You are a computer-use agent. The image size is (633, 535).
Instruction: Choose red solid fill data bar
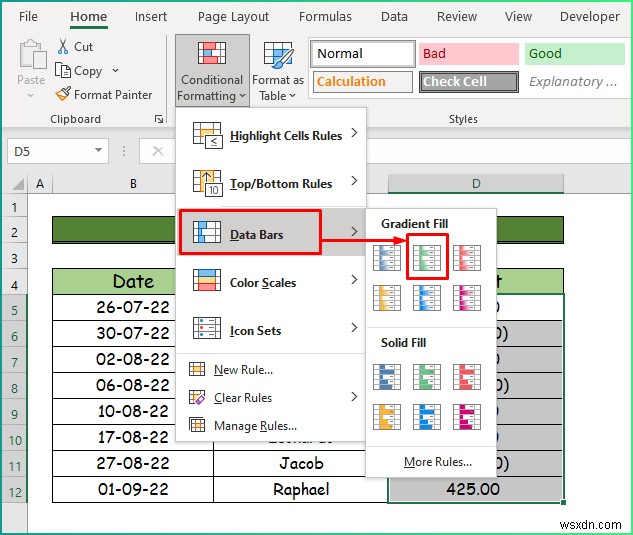point(467,377)
